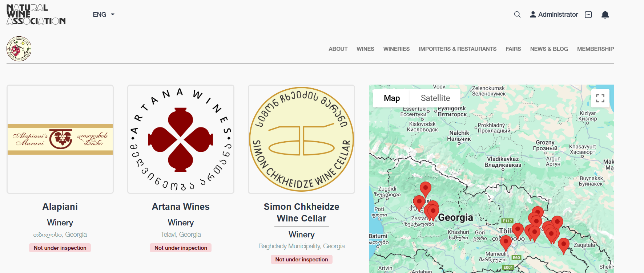The width and height of the screenshot is (644, 273).
Task: Open the notifications bell icon
Action: [605, 15]
